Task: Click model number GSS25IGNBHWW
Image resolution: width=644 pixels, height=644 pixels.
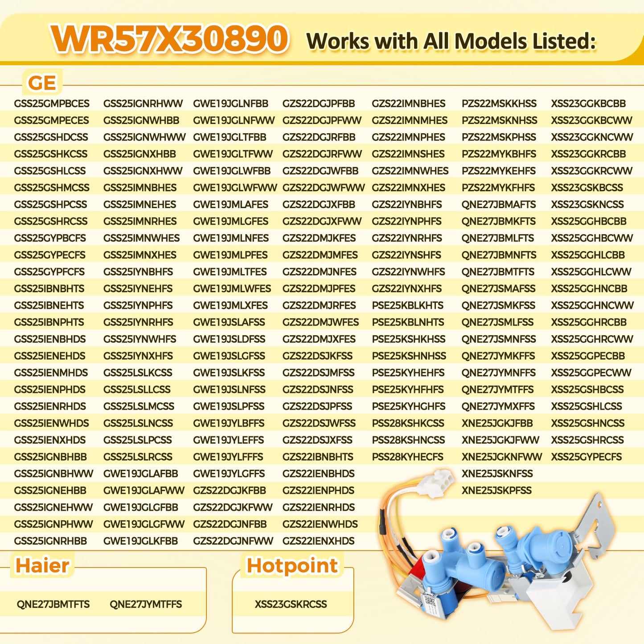Action: (x=53, y=473)
